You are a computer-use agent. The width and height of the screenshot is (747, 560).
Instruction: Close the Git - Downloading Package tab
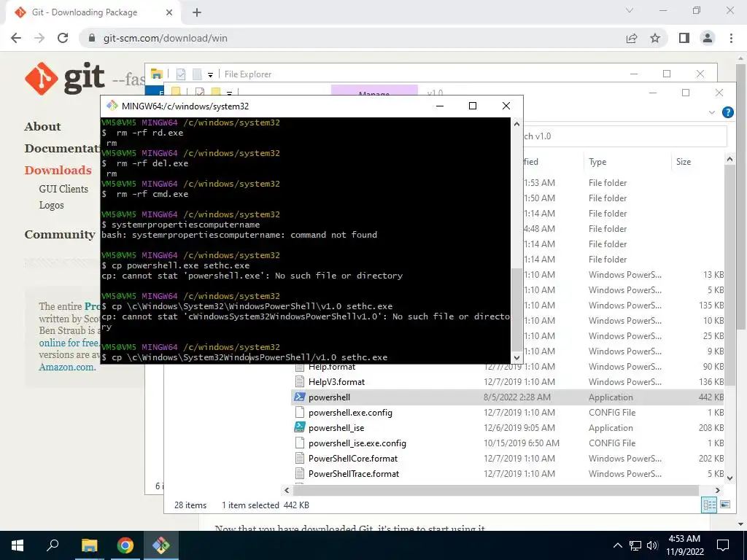click(169, 12)
